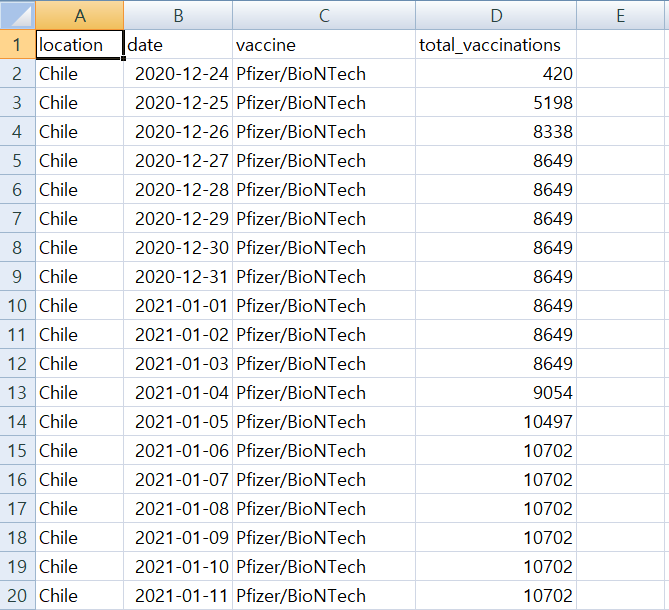This screenshot has height=610, width=669.
Task: Select the cell with date 2021-01-11
Action: [x=178, y=595]
